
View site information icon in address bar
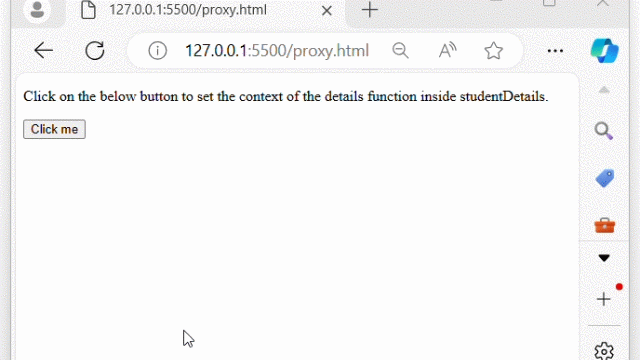click(x=158, y=51)
